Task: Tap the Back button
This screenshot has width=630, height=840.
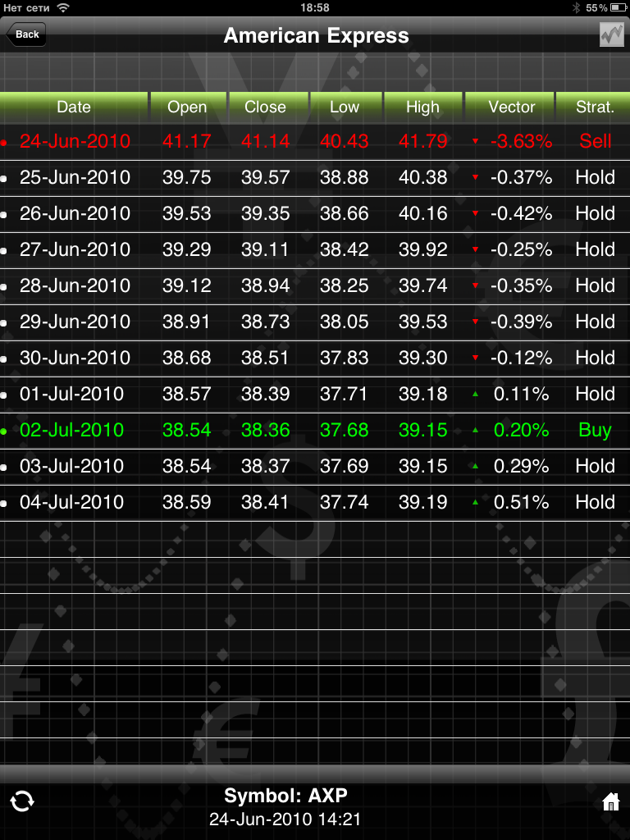Action: pyautogui.click(x=25, y=34)
